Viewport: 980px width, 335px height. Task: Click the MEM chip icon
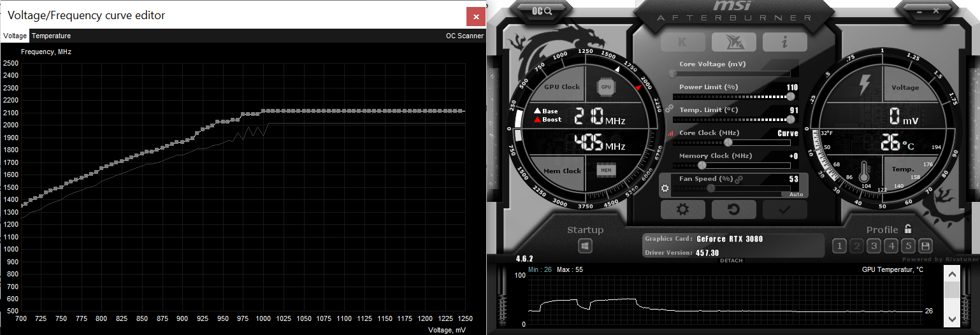tap(606, 170)
